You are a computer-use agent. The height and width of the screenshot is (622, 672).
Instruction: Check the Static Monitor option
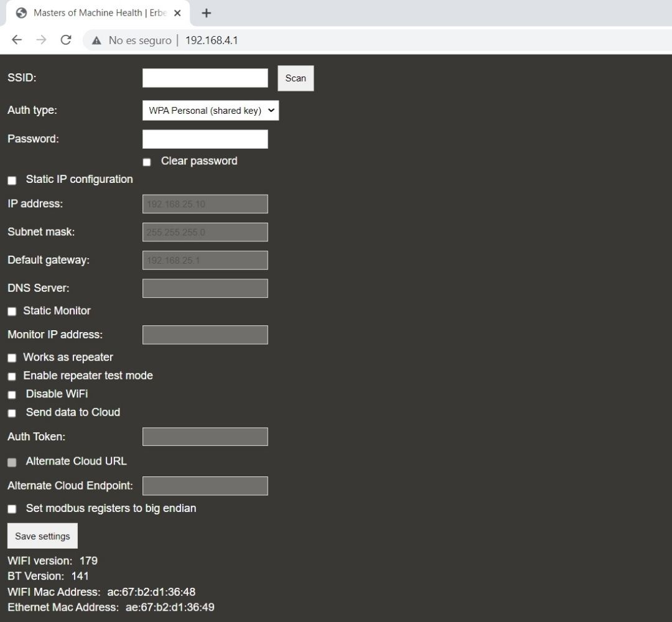12,311
